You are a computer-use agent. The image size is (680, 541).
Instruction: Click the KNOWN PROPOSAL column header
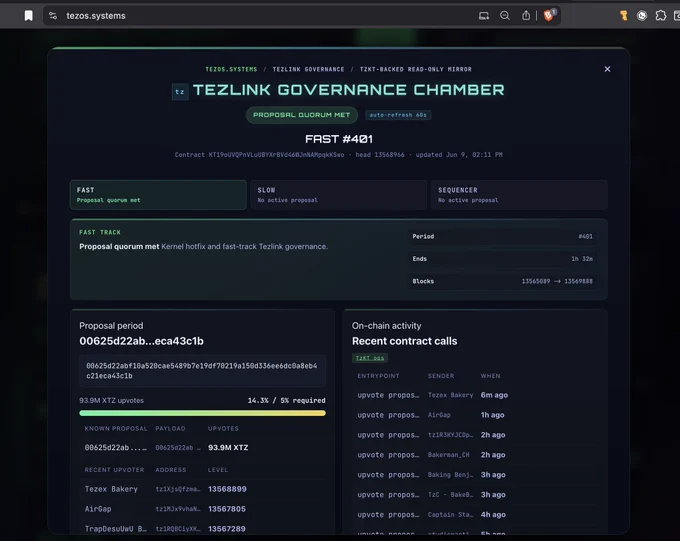point(116,429)
